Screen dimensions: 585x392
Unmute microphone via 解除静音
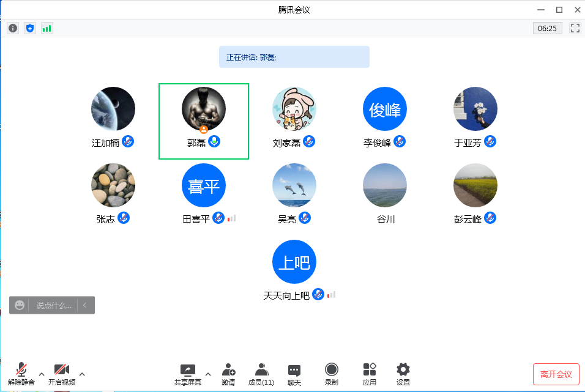(21, 374)
